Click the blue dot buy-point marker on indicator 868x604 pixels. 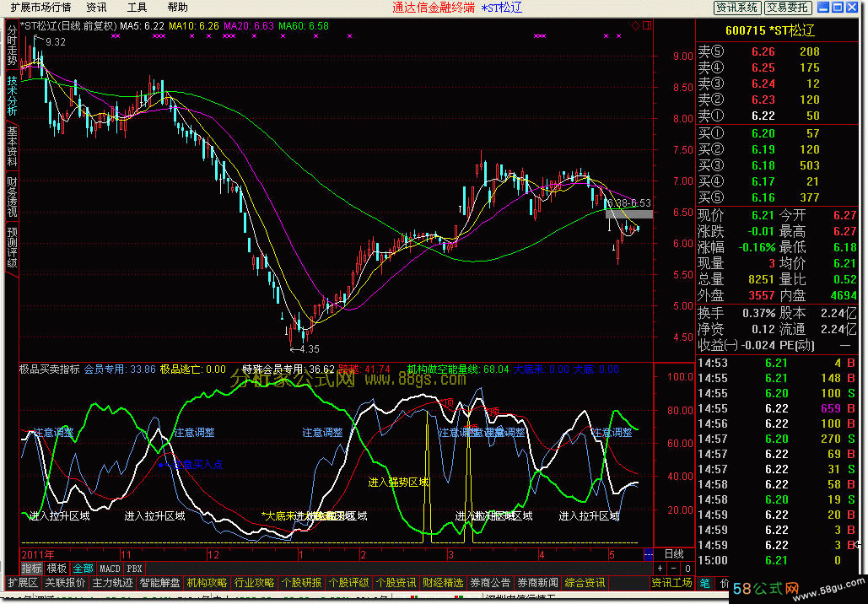click(160, 465)
